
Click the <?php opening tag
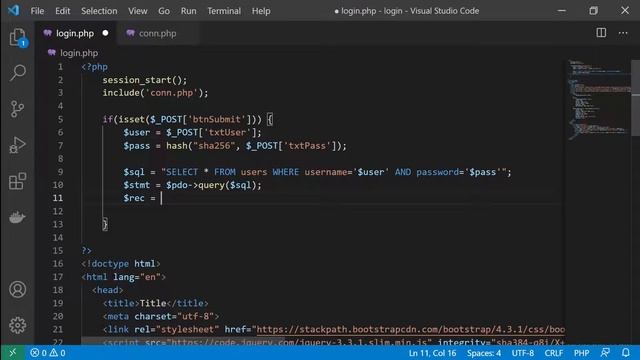(x=95, y=67)
